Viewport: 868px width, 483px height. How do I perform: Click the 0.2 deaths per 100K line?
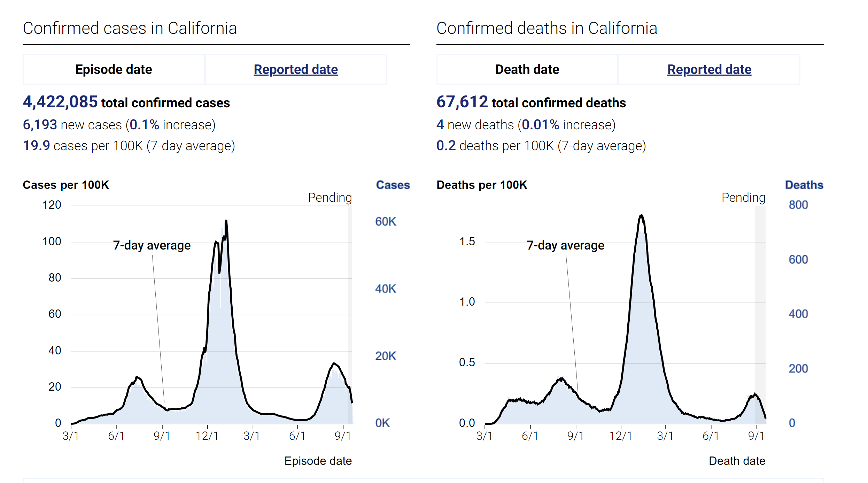(541, 146)
